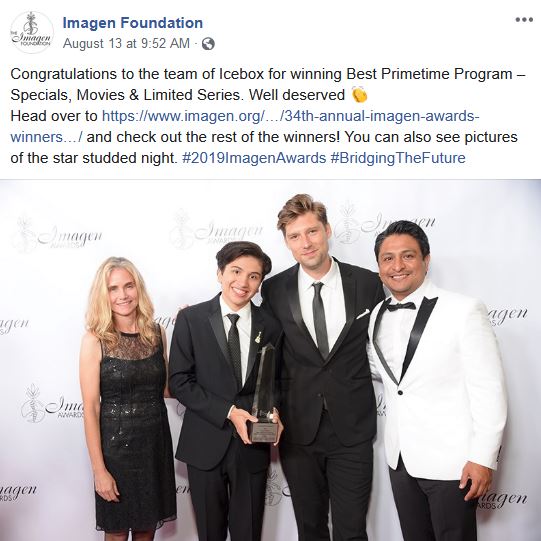Open the imagen.org awards winners link

click(291, 116)
